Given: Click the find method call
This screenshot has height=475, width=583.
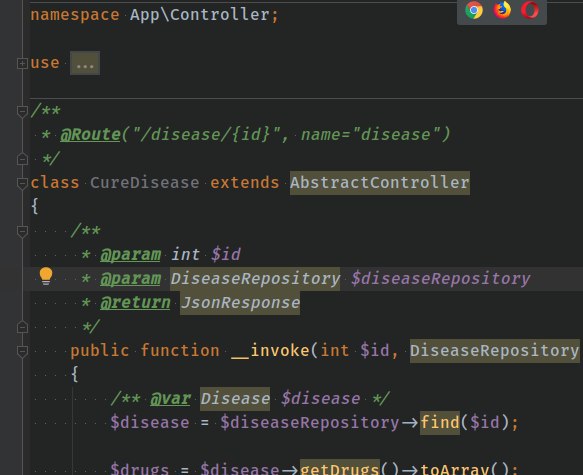Looking at the screenshot, I should pos(440,423).
